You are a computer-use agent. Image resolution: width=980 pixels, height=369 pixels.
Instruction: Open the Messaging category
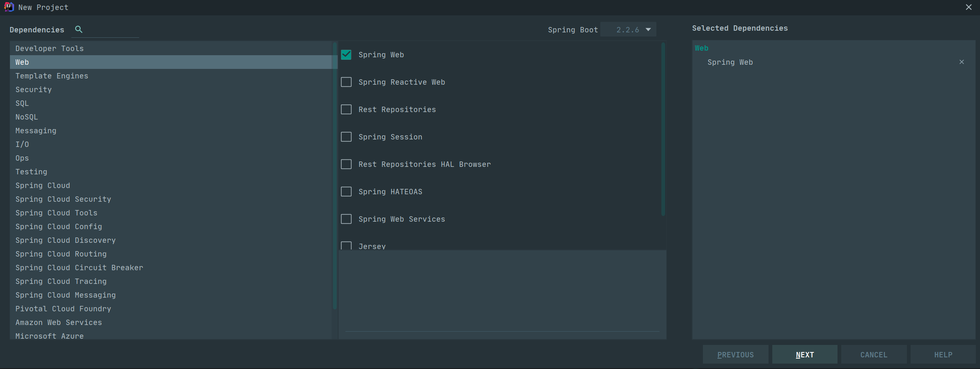coord(171,131)
